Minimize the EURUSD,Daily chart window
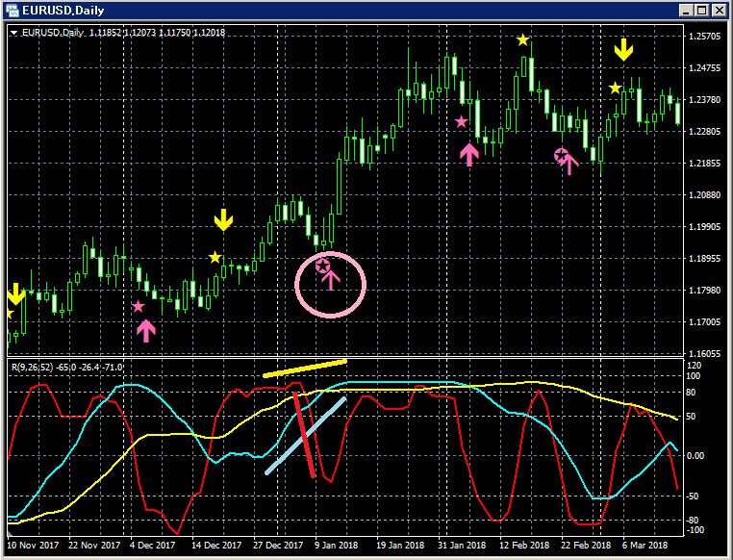 click(x=686, y=10)
